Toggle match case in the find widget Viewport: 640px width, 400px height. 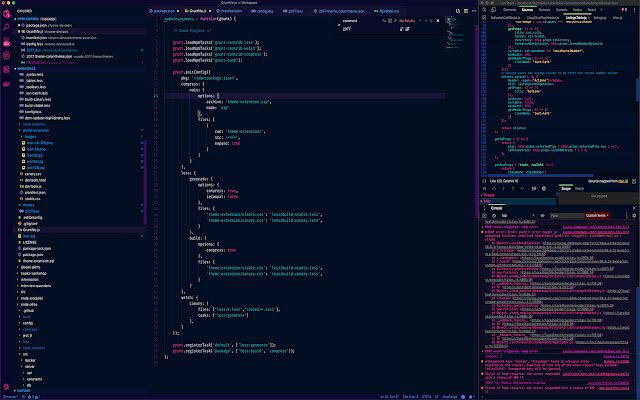(x=384, y=20)
